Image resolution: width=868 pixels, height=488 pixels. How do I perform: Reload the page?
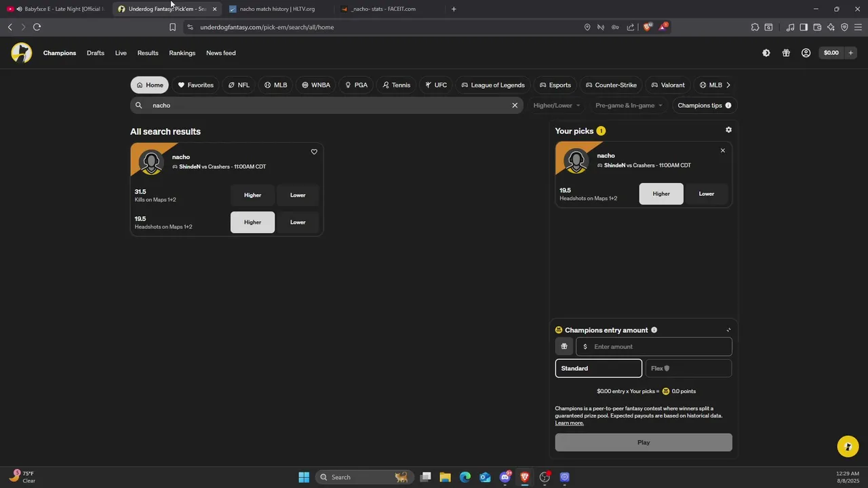point(37,27)
